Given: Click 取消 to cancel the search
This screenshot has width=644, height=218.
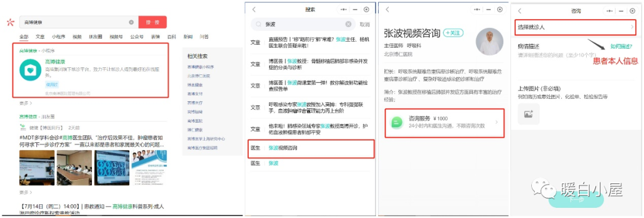Looking at the screenshot, I should click(x=364, y=24).
